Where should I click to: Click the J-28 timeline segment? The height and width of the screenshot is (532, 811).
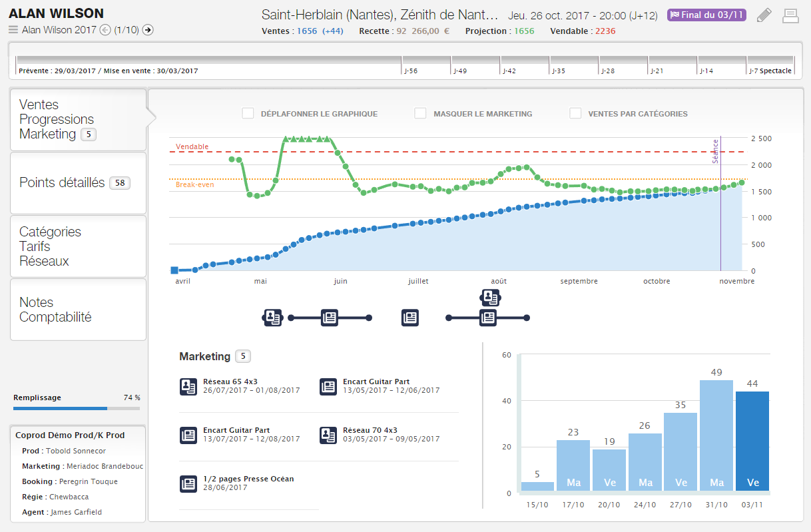(x=623, y=65)
